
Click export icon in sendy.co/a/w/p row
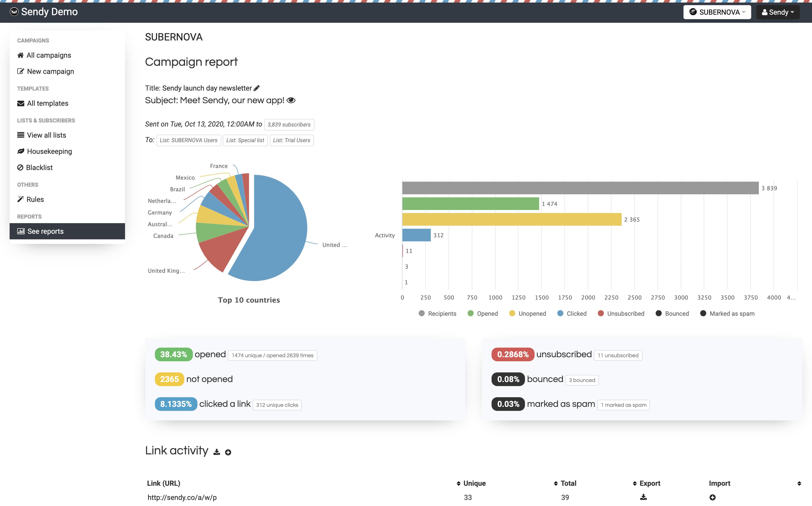click(643, 497)
